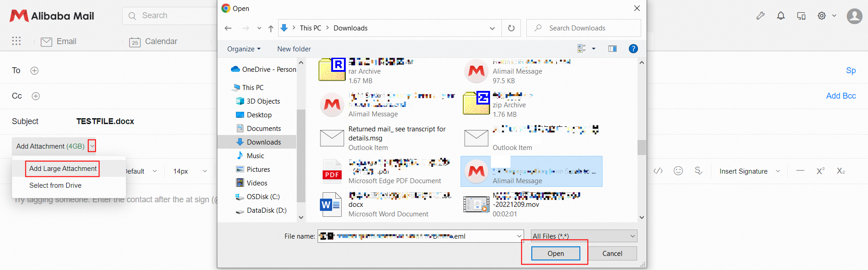The image size is (868, 270).
Task: Refresh the Downloads folder view
Action: pos(511,28)
